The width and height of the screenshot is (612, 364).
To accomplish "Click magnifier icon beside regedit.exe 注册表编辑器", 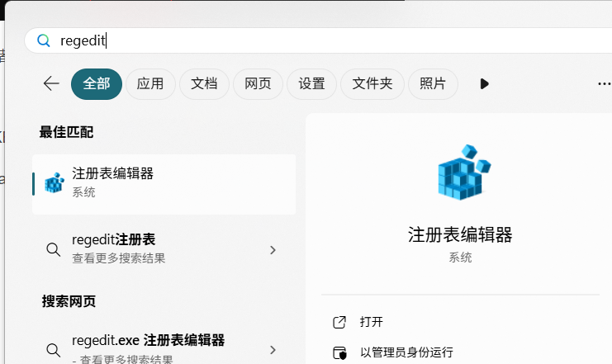I will tap(53, 350).
